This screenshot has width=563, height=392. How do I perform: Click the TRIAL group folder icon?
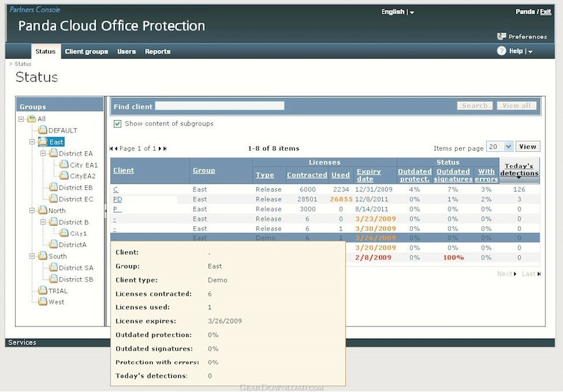pyautogui.click(x=43, y=291)
